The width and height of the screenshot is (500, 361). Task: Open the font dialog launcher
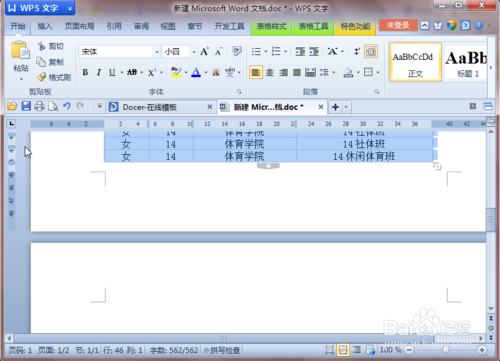click(x=239, y=92)
